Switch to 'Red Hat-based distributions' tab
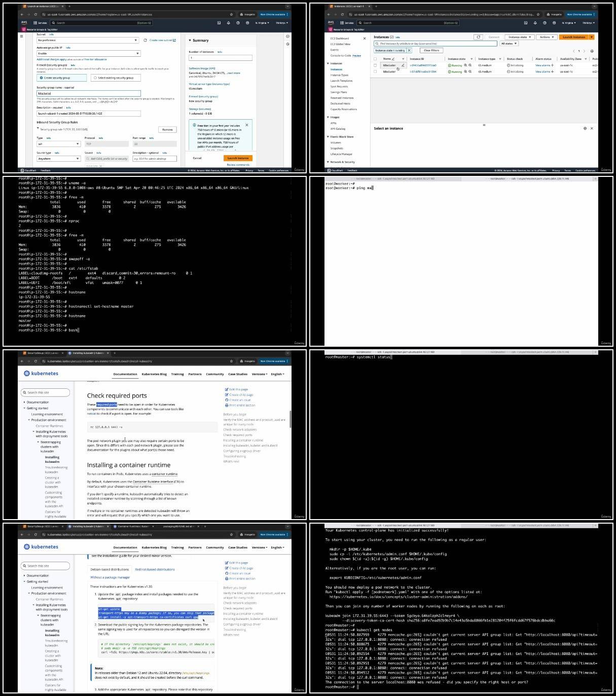The image size is (616, 696). click(x=155, y=569)
